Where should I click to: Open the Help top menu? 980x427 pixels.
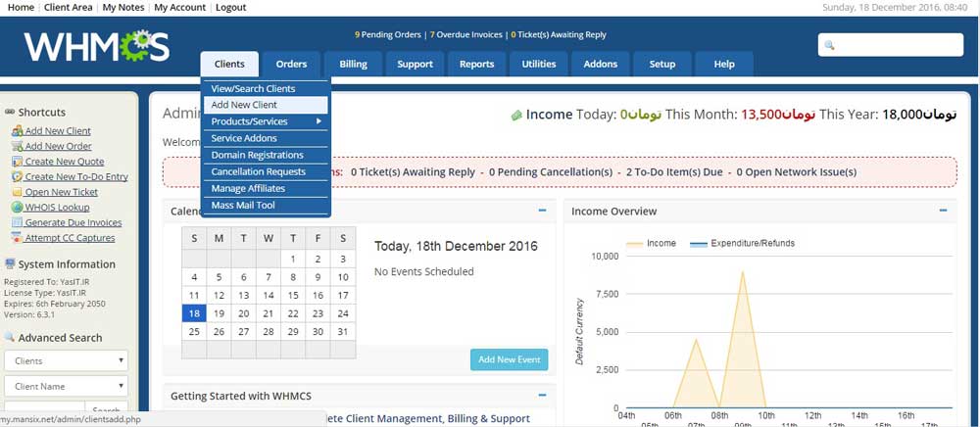pos(724,64)
